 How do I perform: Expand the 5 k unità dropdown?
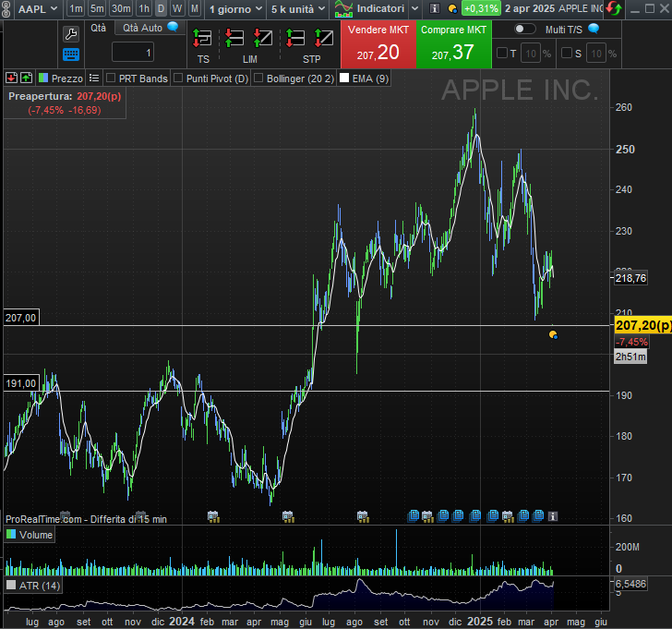pos(296,8)
